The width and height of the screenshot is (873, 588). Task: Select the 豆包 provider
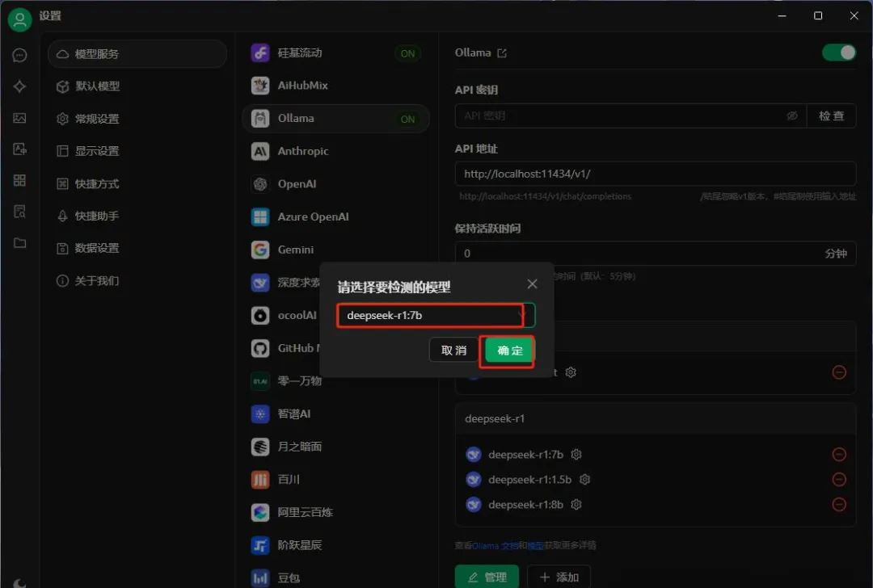[x=335, y=577]
